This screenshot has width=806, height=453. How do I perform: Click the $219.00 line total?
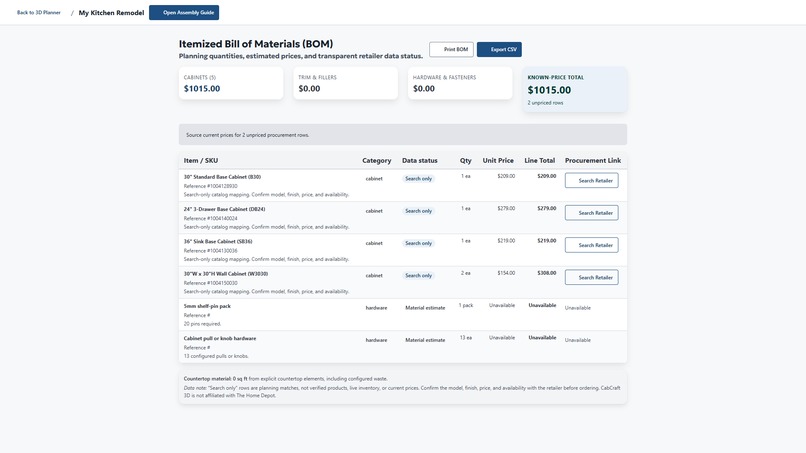(x=547, y=241)
